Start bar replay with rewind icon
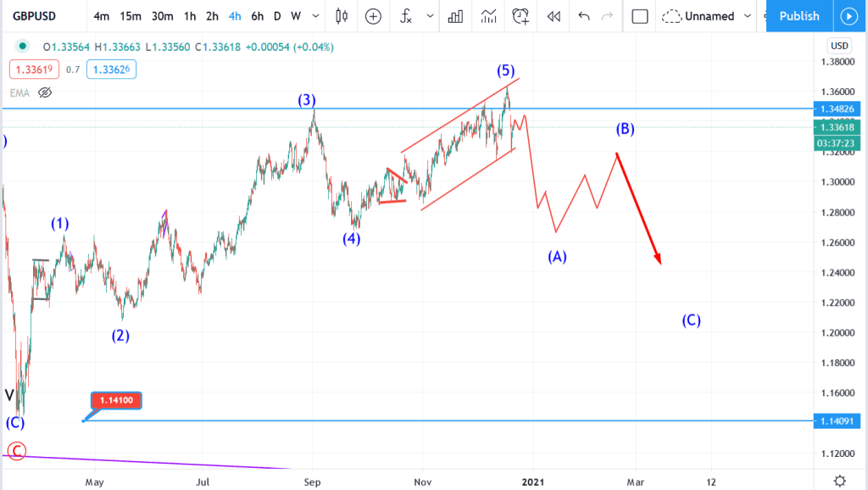This screenshot has width=868, height=490. tap(554, 17)
